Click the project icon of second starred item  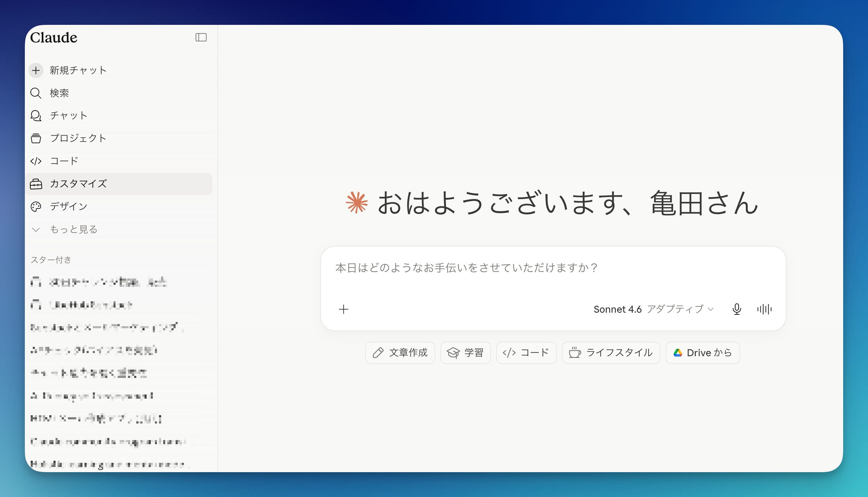click(x=36, y=305)
